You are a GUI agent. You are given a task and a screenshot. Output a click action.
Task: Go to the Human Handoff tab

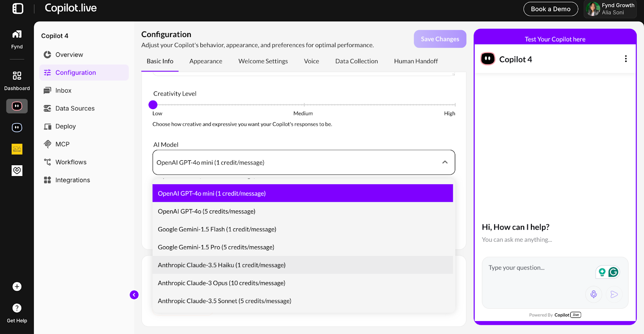point(416,61)
